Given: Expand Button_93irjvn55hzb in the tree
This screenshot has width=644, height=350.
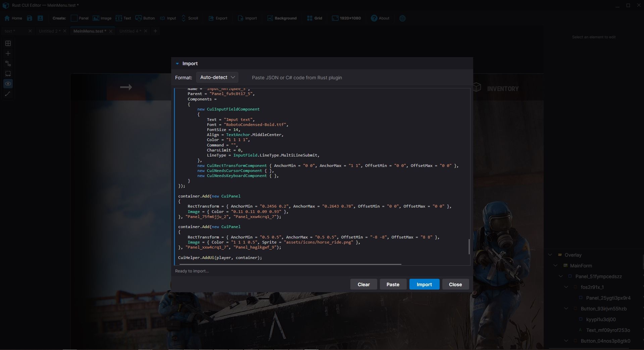Looking at the screenshot, I should pyautogui.click(x=566, y=309).
